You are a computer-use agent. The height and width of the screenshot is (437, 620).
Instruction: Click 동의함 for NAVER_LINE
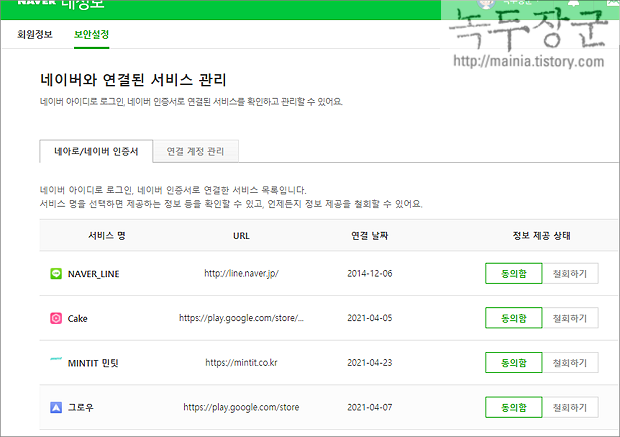click(514, 273)
